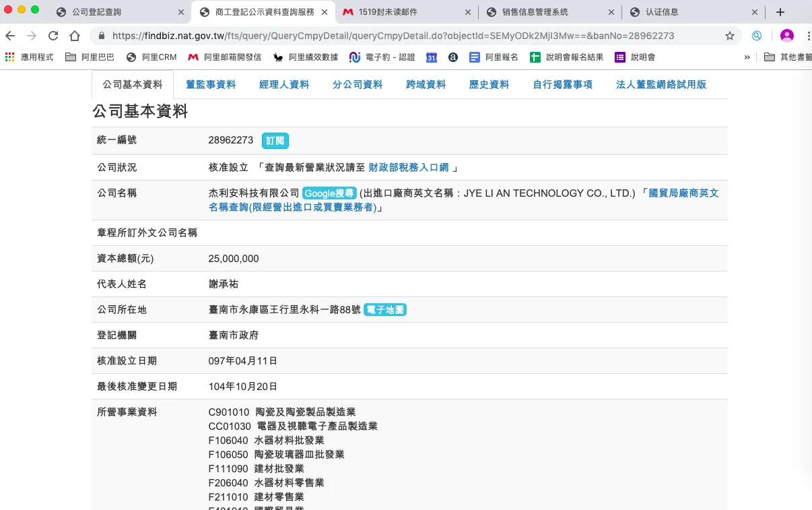Go to browser home page icon
Screen dimensions: 812x510
click(x=75, y=36)
